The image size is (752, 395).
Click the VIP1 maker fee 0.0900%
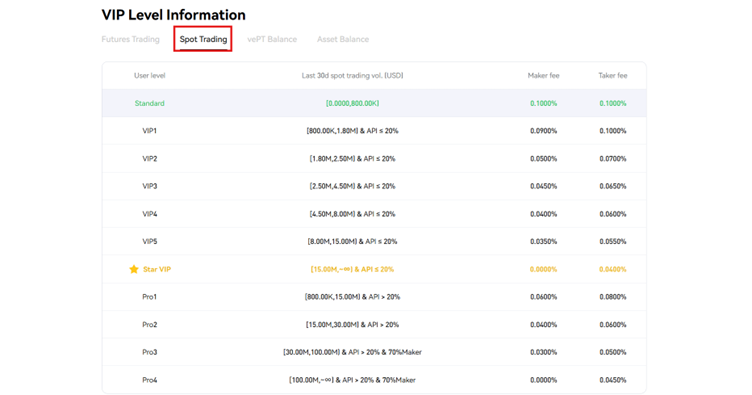543,131
